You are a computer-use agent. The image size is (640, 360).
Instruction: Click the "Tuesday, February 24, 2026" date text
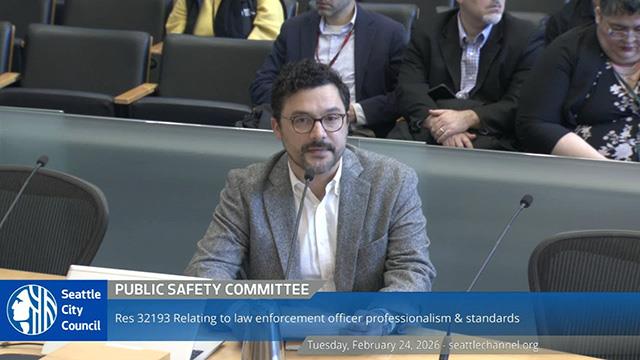(x=373, y=345)
